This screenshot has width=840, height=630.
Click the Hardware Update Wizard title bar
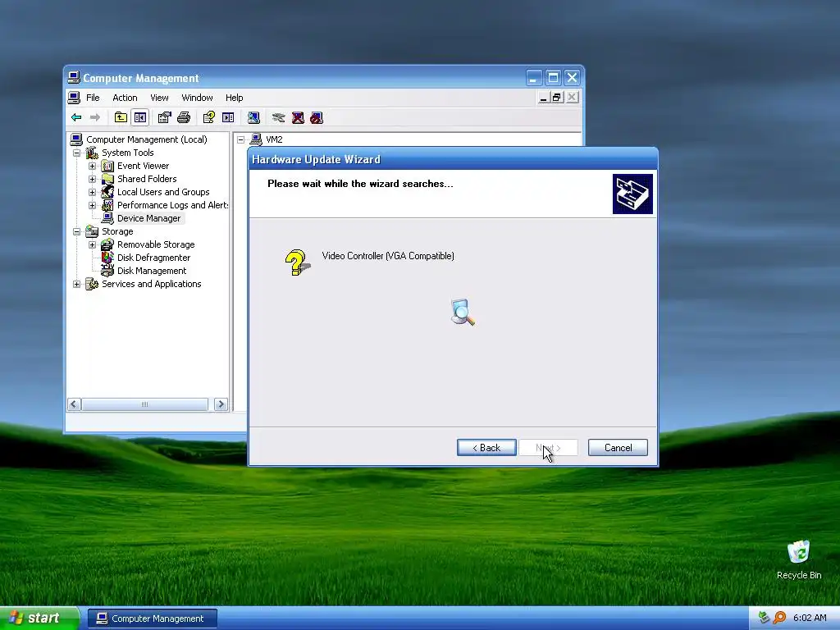453,159
